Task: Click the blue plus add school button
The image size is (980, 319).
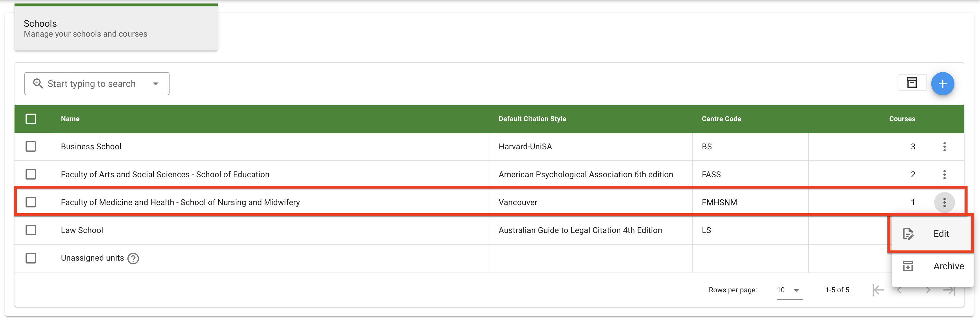Action: [x=942, y=84]
